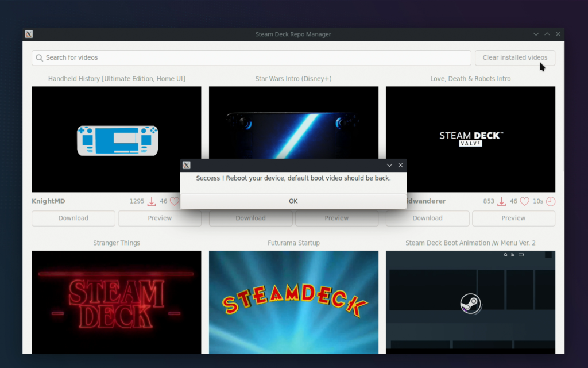This screenshot has height=368, width=588.
Task: Open Steam Deck Boot Animation thumbnail
Action: click(471, 302)
